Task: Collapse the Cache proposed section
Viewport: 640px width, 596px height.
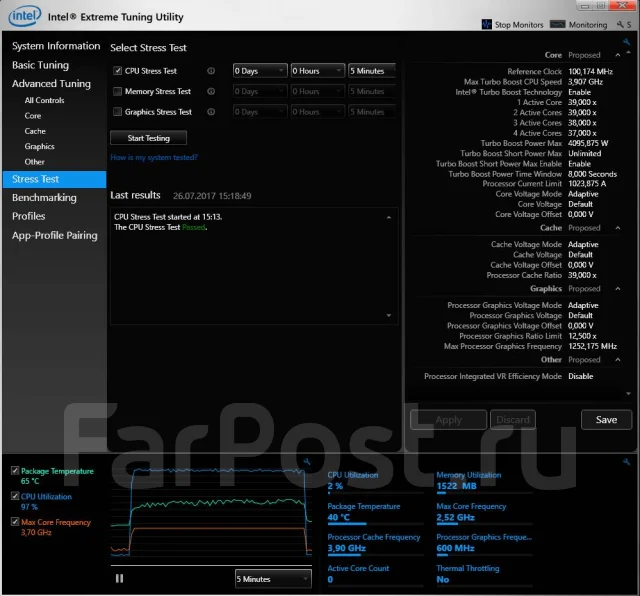Action: pos(618,228)
